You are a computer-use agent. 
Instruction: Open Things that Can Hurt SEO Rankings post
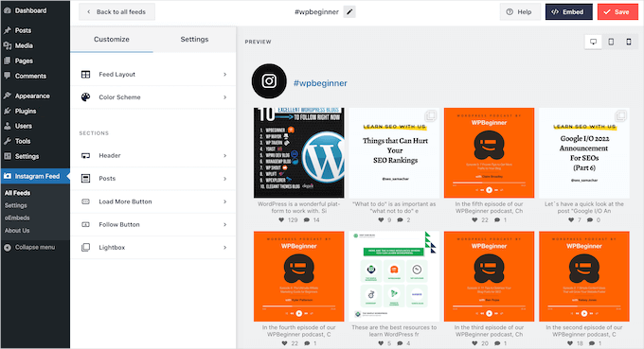coord(394,153)
